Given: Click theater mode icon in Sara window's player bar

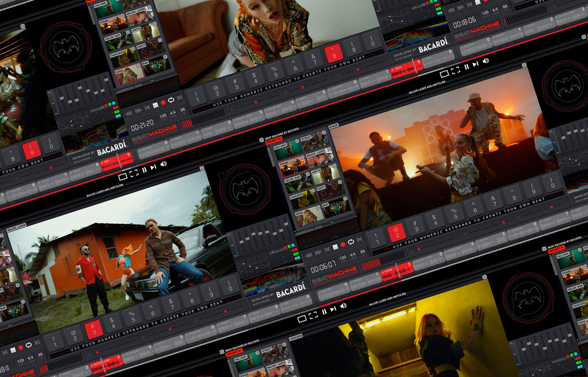Looking at the screenshot, I should click(444, 74).
